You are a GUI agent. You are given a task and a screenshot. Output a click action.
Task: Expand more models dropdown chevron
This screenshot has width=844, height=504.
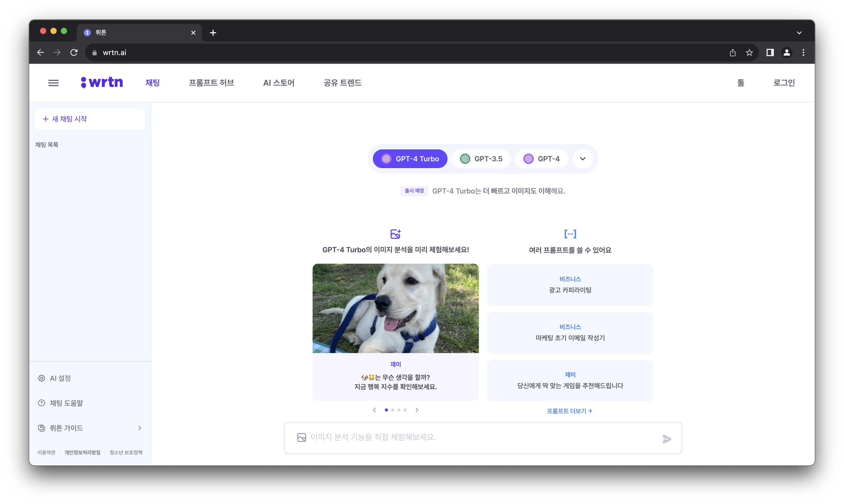pyautogui.click(x=583, y=158)
